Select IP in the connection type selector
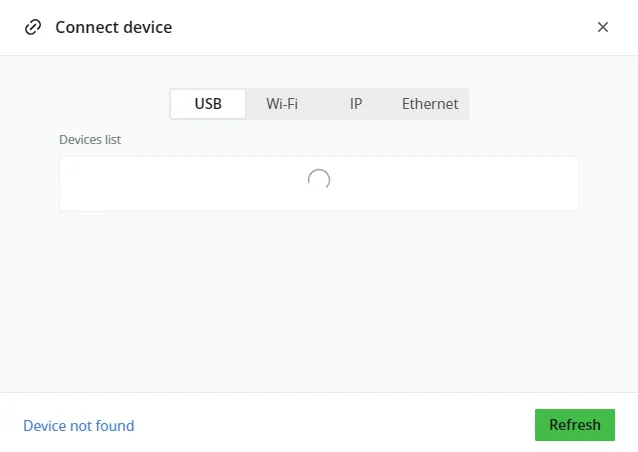 coord(356,104)
